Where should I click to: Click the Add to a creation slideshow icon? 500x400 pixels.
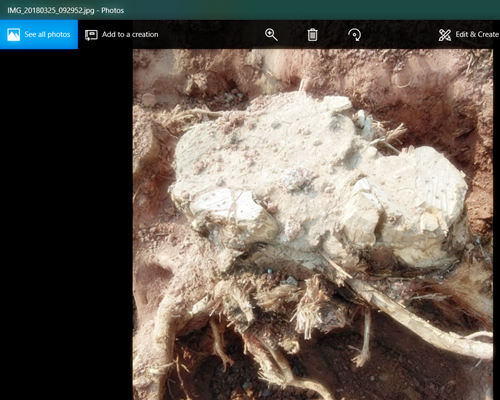pyautogui.click(x=91, y=35)
